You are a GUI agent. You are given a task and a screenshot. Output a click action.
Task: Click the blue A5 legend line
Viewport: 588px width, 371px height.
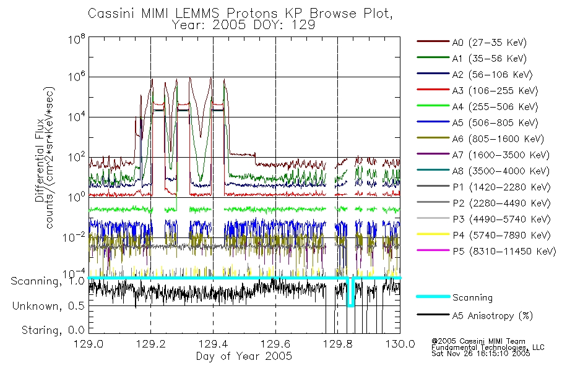point(433,122)
